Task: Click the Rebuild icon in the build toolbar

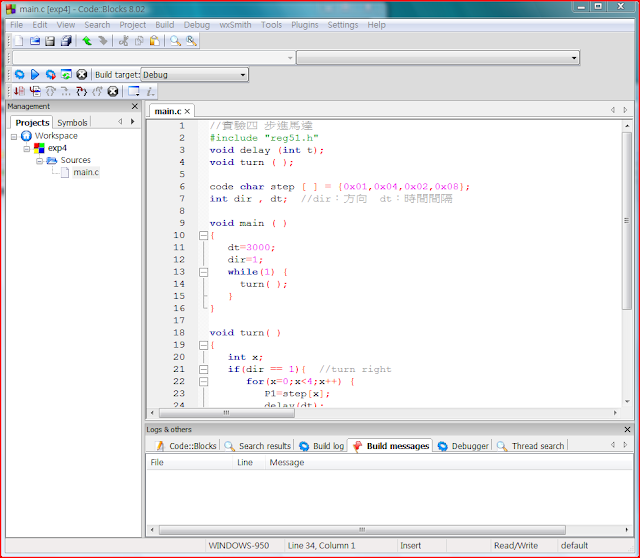Action: pos(66,74)
